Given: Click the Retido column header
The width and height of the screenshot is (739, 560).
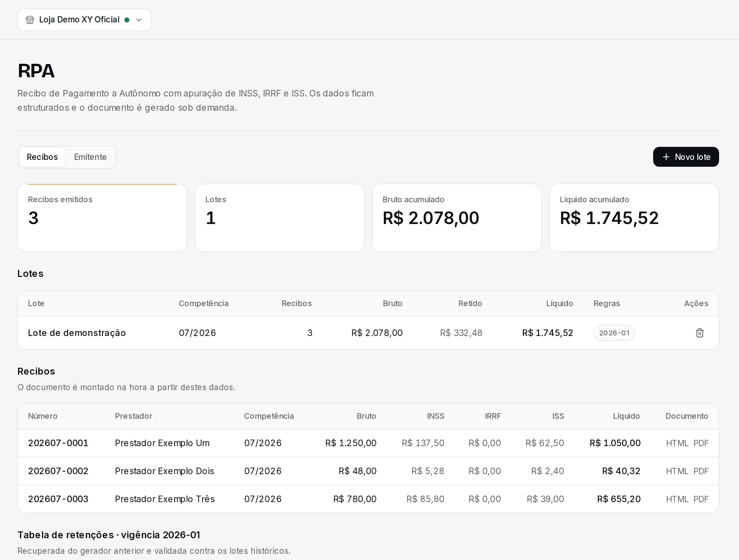Looking at the screenshot, I should point(470,303).
